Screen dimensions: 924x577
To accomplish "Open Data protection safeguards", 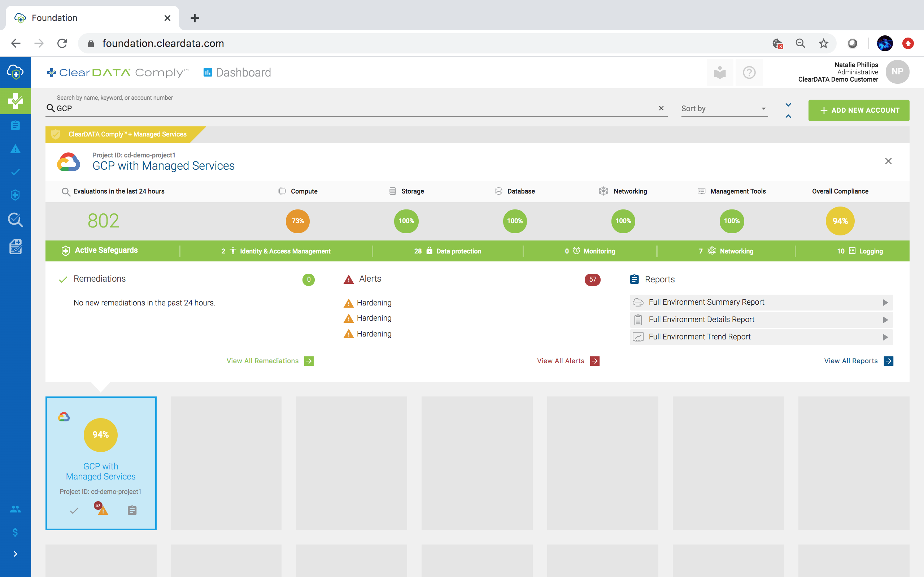I will (447, 251).
